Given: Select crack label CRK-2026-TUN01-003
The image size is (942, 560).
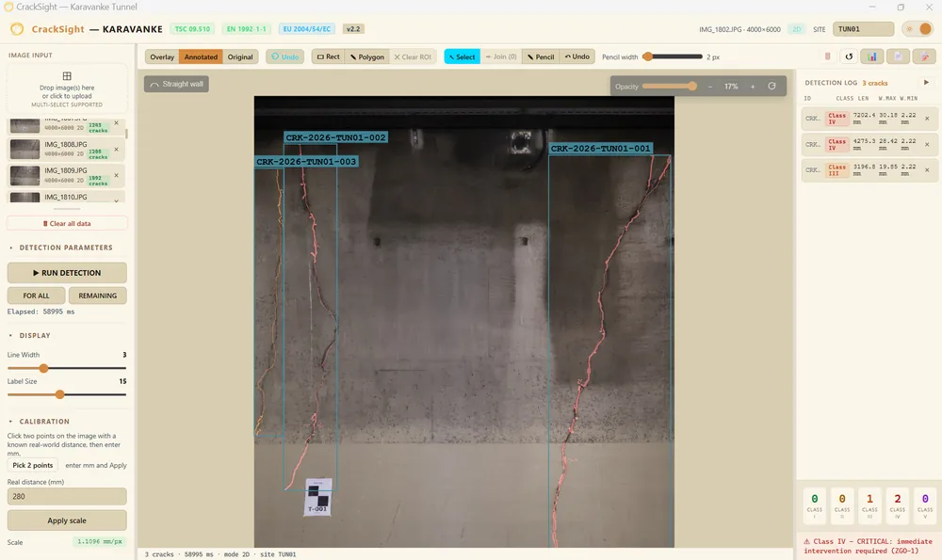Looking at the screenshot, I should (x=306, y=162).
